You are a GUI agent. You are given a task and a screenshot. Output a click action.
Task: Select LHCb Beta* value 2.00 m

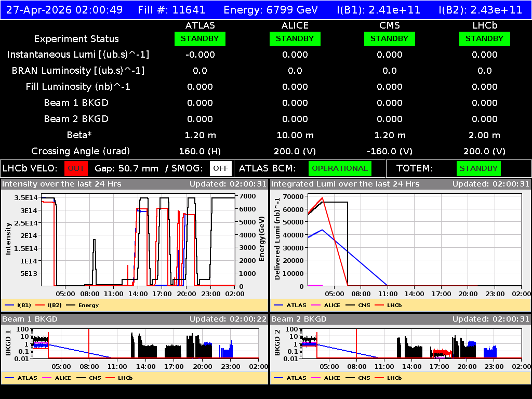pos(485,136)
